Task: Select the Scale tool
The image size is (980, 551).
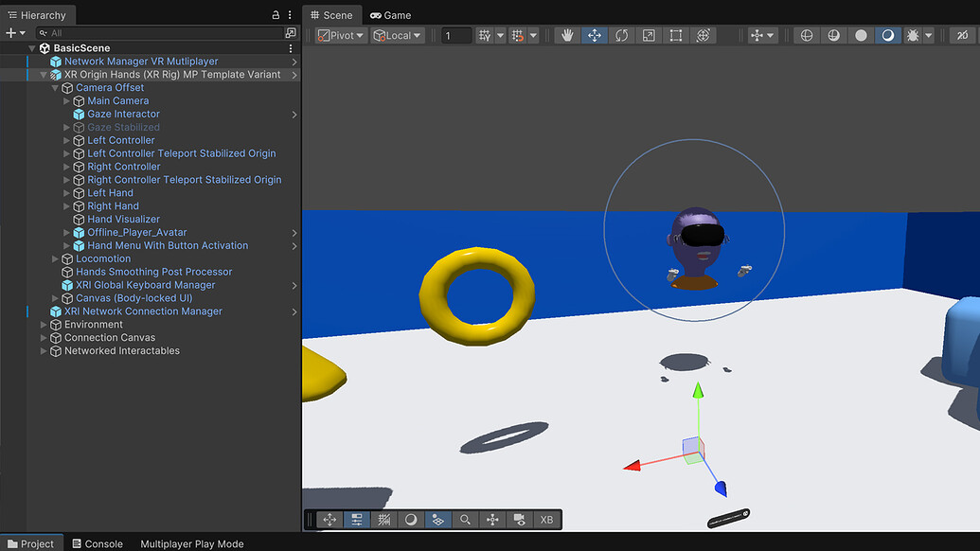Action: (649, 34)
